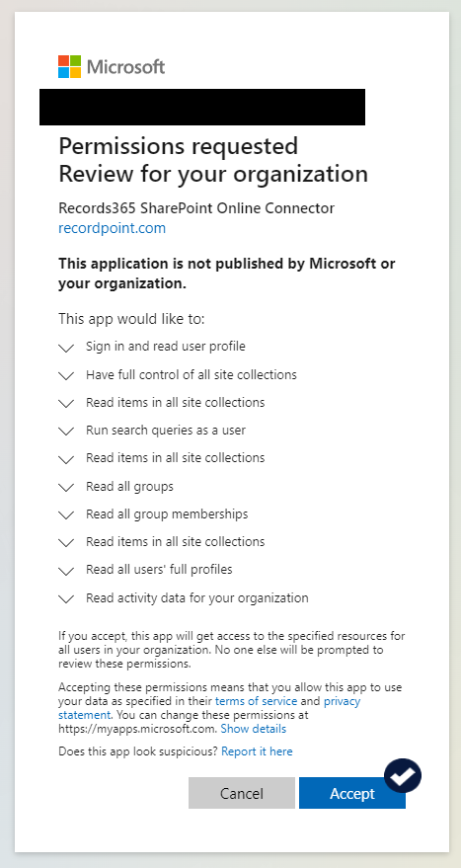
Task: Click the Microsoft logo
Action: click(x=112, y=67)
